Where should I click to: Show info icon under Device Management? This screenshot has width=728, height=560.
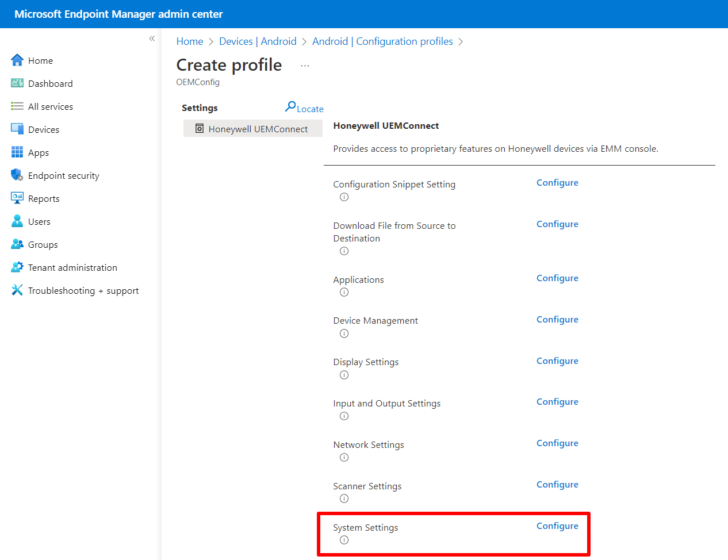coord(344,333)
